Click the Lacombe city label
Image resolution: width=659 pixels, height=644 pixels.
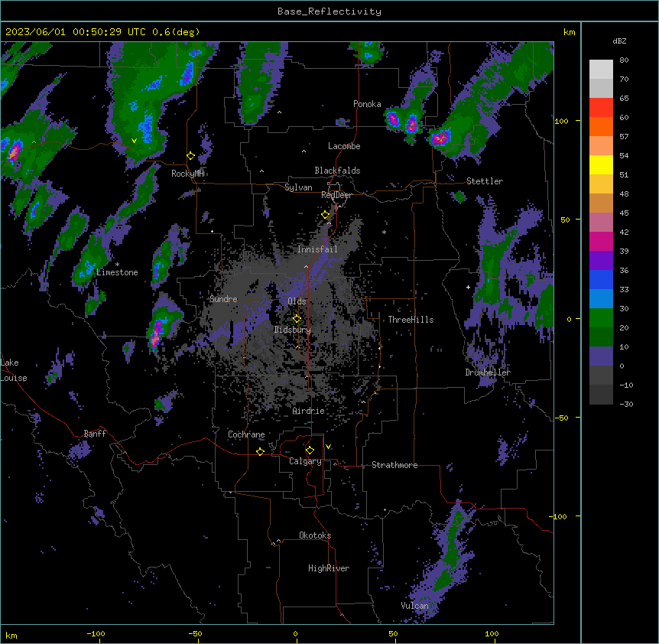tap(344, 146)
